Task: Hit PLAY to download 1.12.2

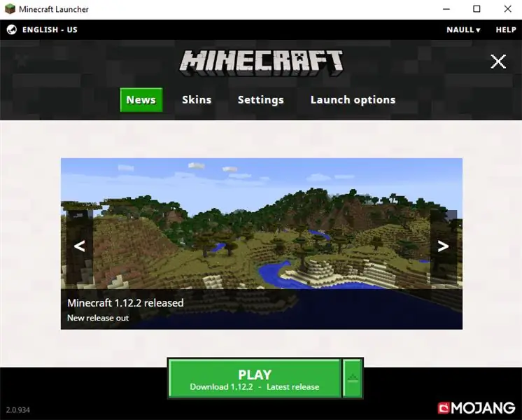Action: coord(255,379)
